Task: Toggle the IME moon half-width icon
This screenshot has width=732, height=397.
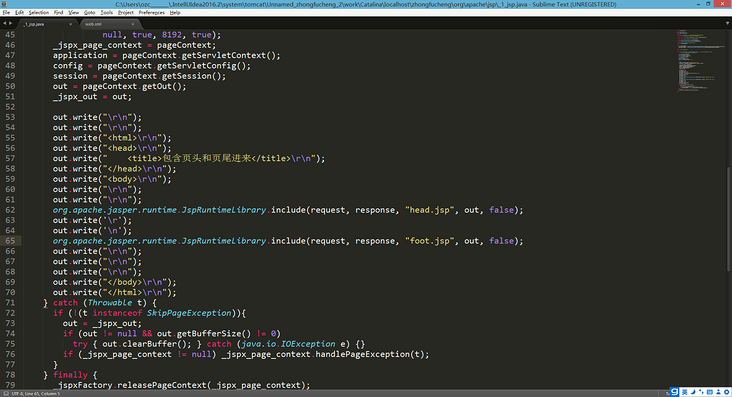Action: [693, 392]
